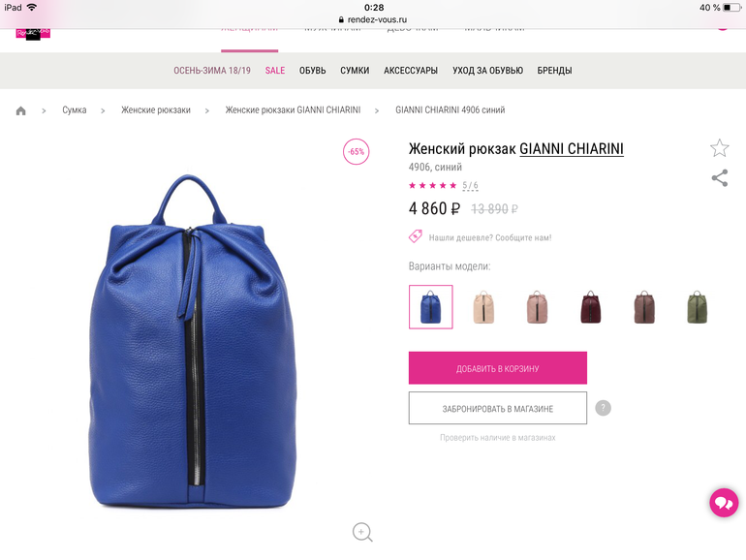This screenshot has width=746, height=560.
Task: Go to Женские рюкзаки breadcrumb
Action: [156, 109]
